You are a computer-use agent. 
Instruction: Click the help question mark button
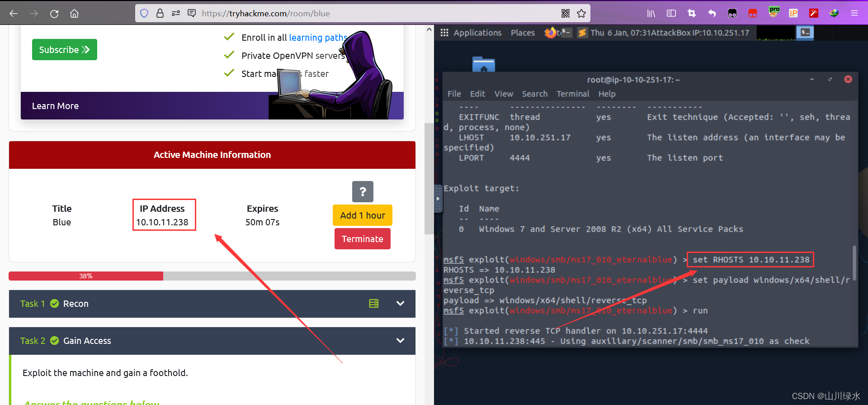(x=363, y=192)
